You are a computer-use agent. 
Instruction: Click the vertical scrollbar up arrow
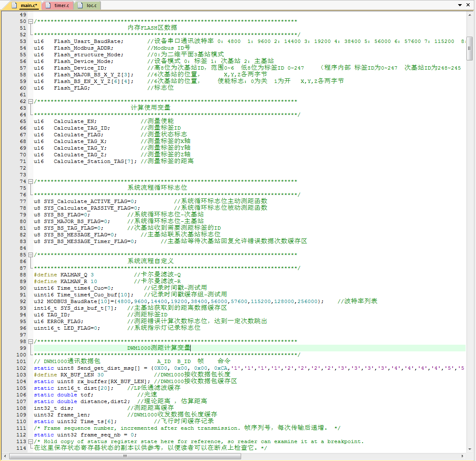pos(470,15)
